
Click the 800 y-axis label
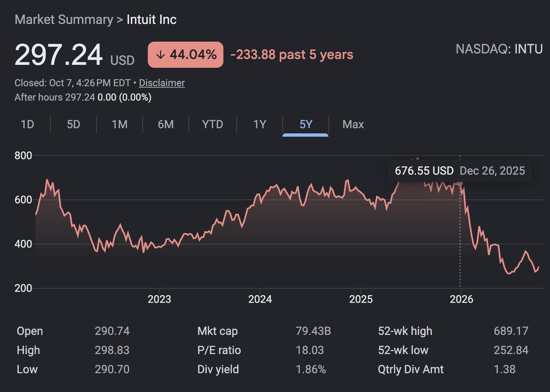(23, 155)
